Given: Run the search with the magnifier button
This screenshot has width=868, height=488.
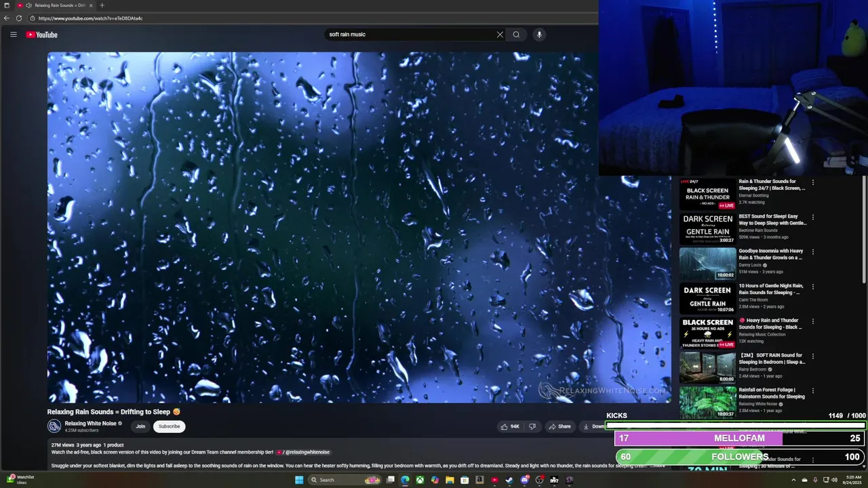Looking at the screenshot, I should (516, 35).
